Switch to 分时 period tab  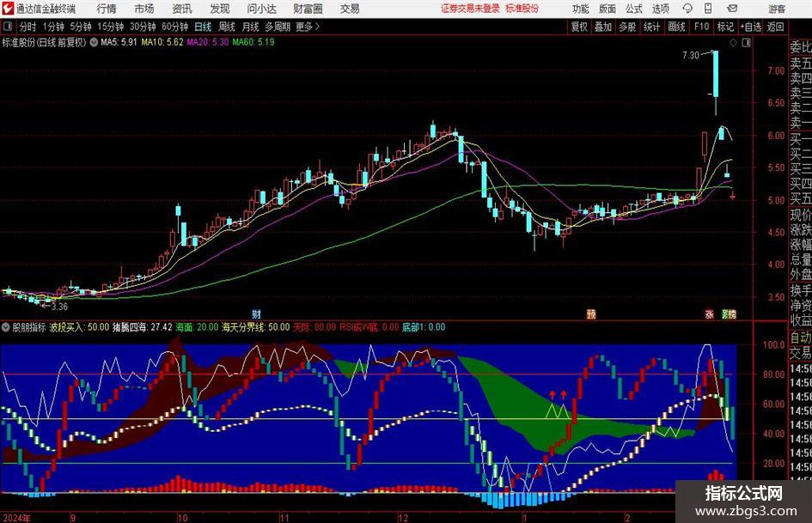(x=27, y=27)
